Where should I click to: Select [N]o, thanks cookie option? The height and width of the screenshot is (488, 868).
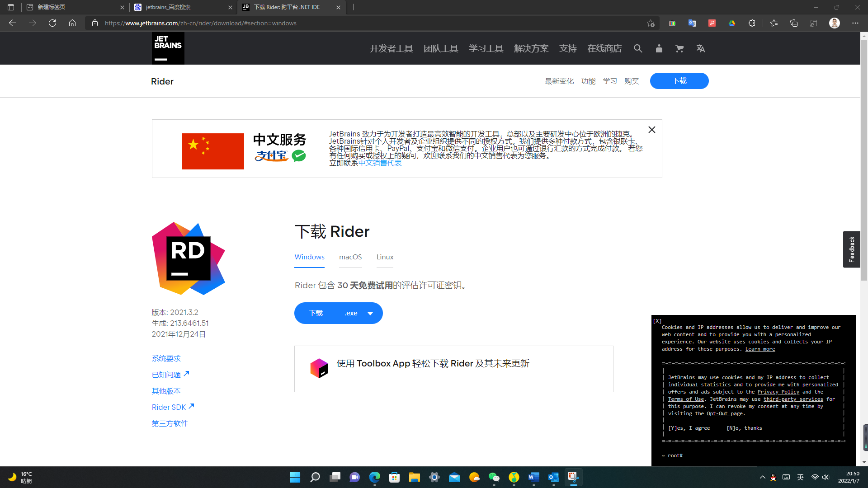tap(744, 428)
